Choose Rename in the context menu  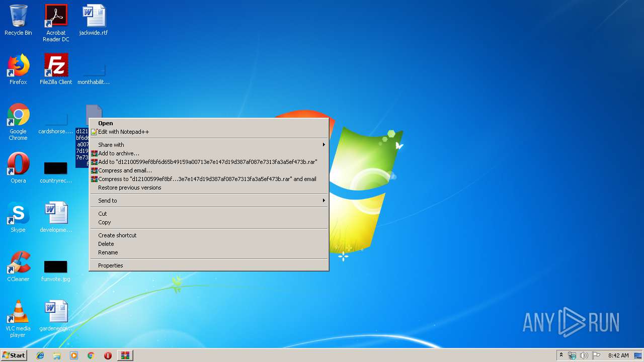[x=209, y=252]
